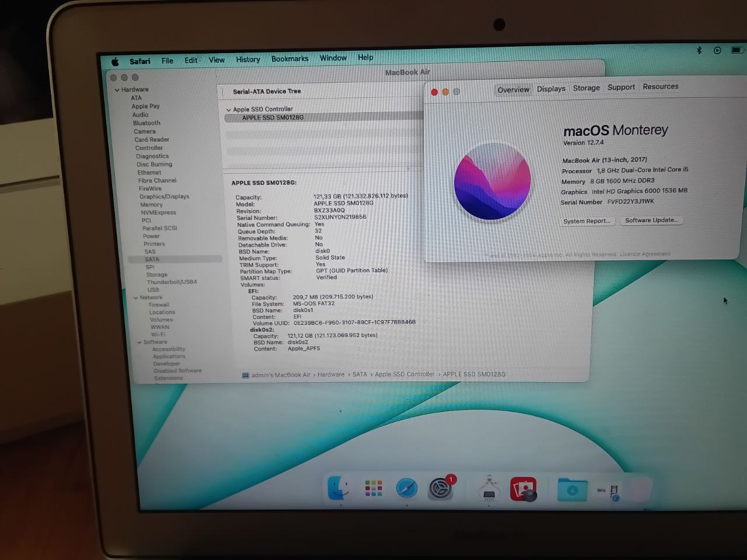The width and height of the screenshot is (747, 560).
Task: Select Diagnostics in the sidebar
Action: point(152,156)
